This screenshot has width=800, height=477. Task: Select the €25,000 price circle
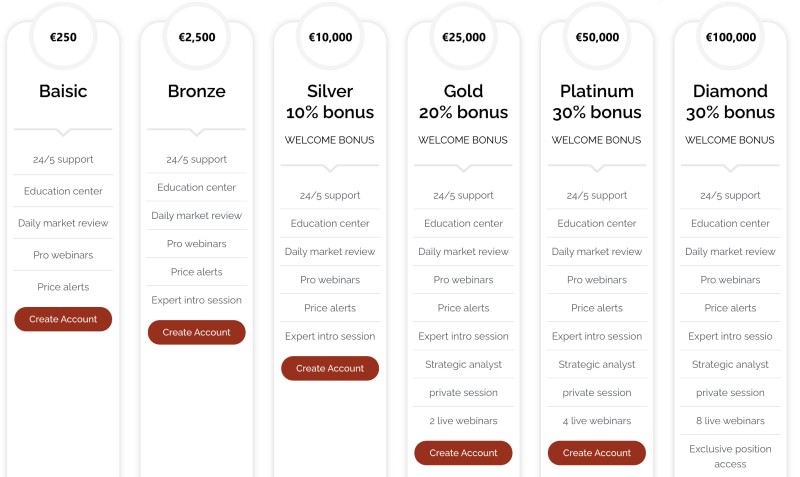[464, 37]
